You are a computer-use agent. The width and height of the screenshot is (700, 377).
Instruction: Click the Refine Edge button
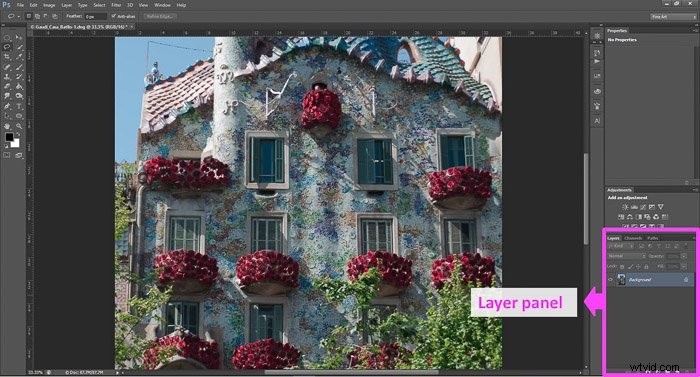coord(160,17)
